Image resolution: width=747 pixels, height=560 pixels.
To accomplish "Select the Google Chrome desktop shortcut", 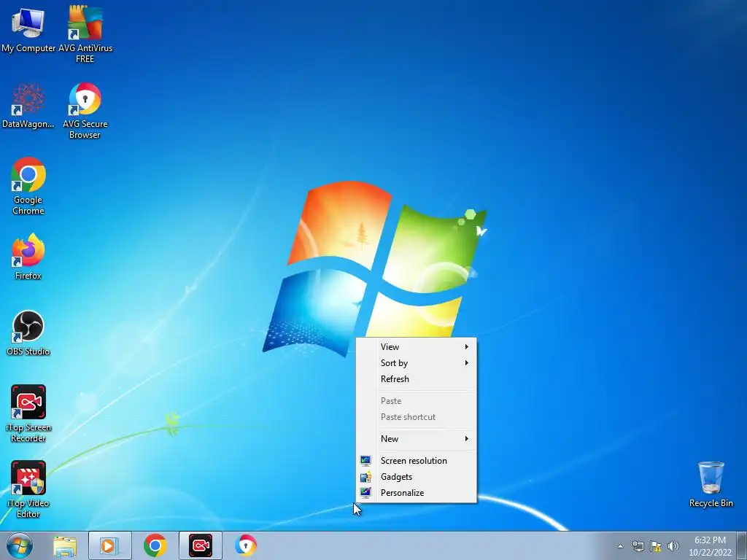I will (x=28, y=186).
